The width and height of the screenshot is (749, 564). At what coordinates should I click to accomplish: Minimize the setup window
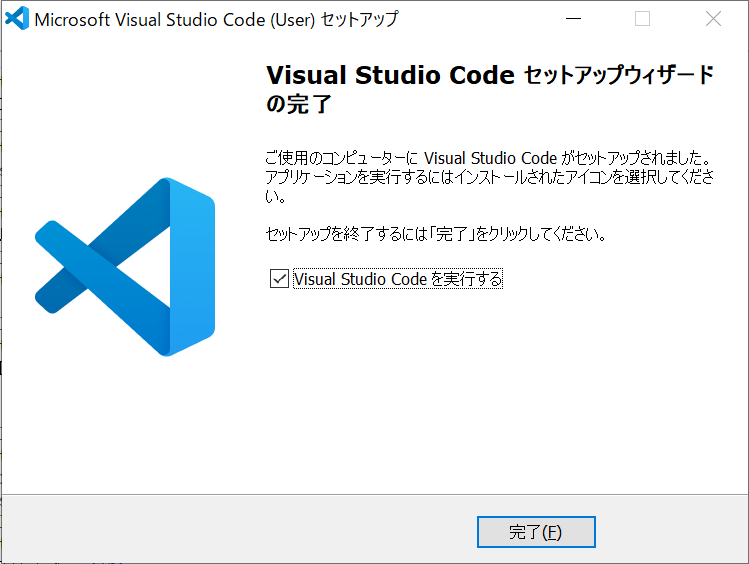[573, 19]
